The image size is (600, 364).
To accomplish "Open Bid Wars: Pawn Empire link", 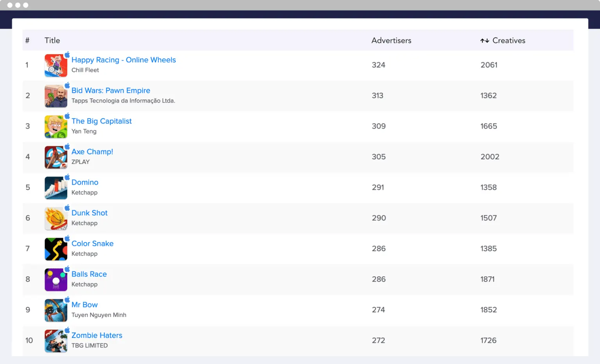I will (111, 90).
